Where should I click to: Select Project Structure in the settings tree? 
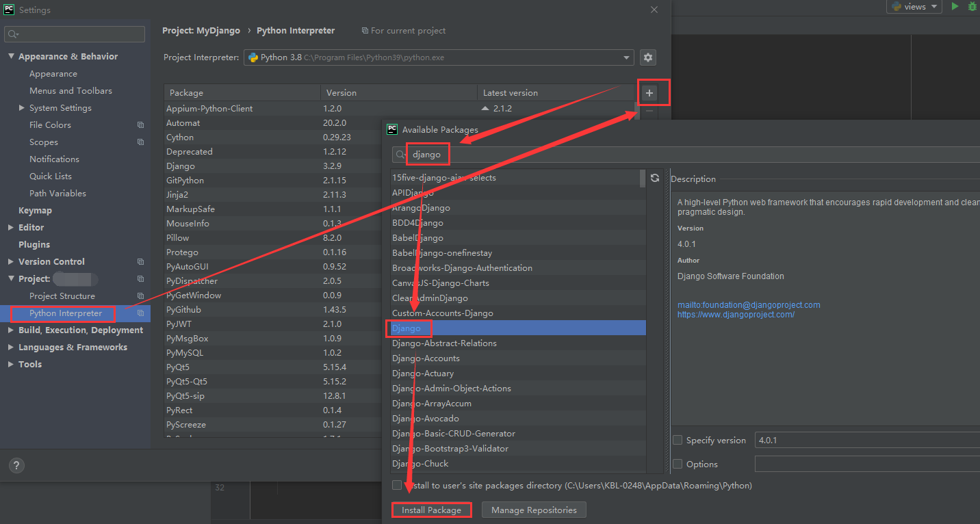pyautogui.click(x=62, y=296)
